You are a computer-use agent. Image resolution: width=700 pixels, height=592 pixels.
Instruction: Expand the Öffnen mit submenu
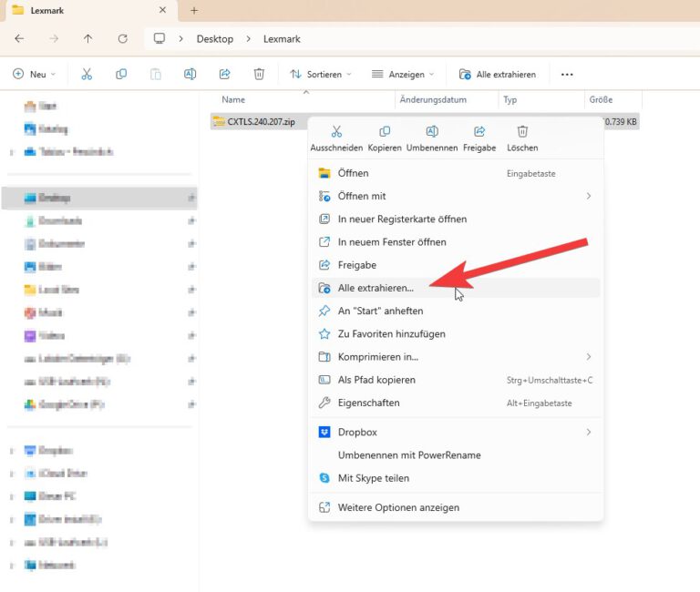[456, 196]
